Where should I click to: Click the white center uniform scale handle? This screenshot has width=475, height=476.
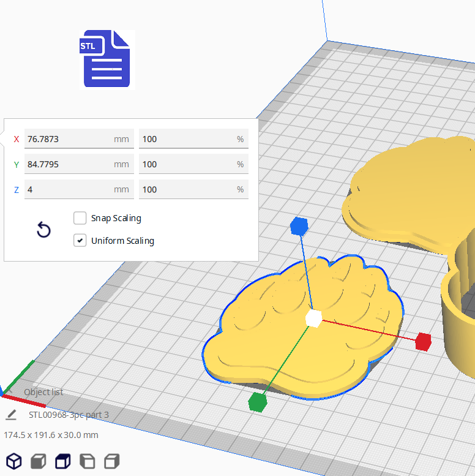coord(313,319)
